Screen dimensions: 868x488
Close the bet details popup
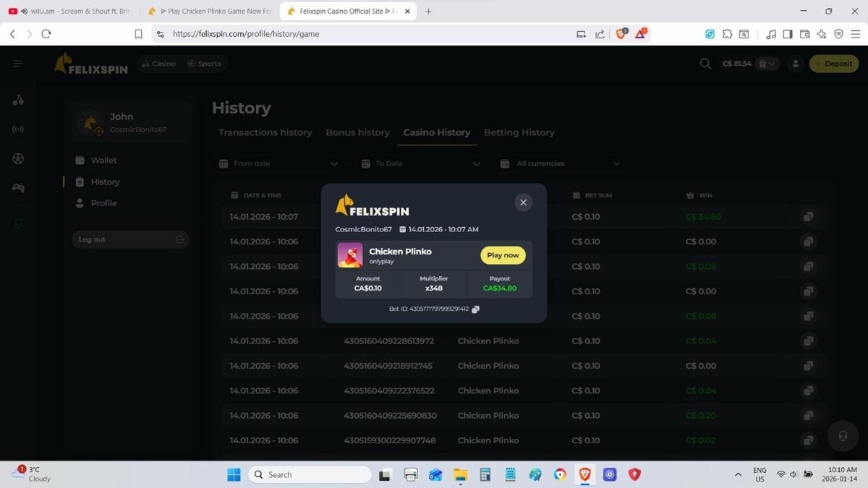click(523, 202)
